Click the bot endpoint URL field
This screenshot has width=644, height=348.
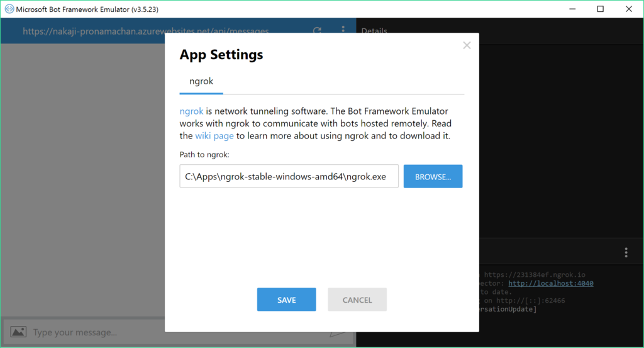coord(146,31)
